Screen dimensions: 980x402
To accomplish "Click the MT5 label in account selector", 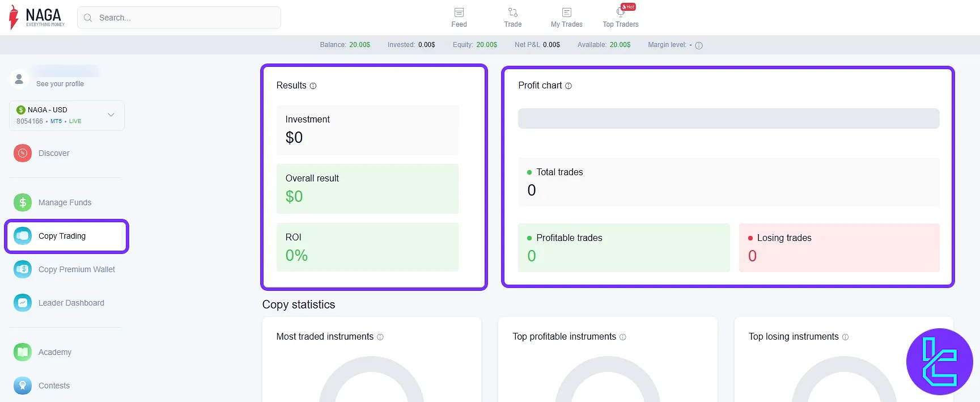I will (x=56, y=121).
